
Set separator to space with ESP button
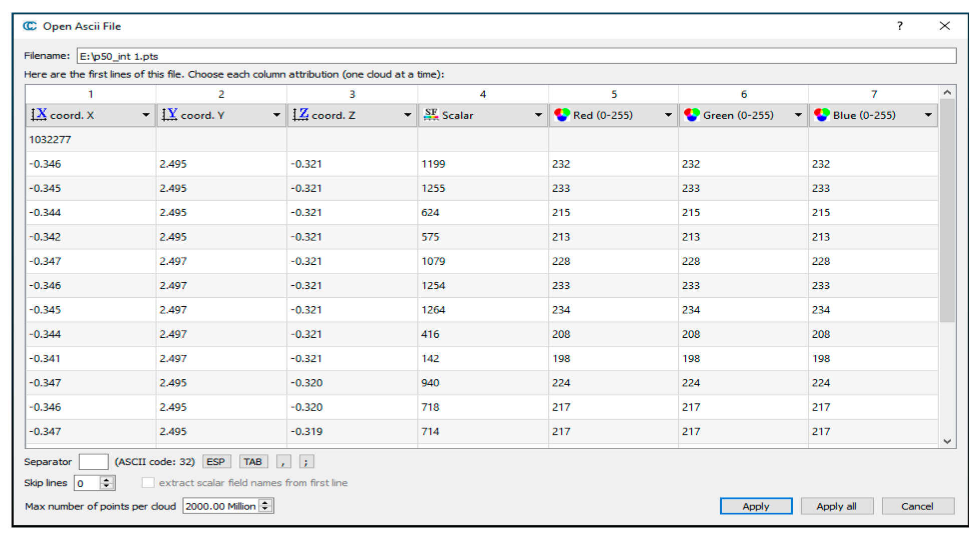pyautogui.click(x=216, y=462)
